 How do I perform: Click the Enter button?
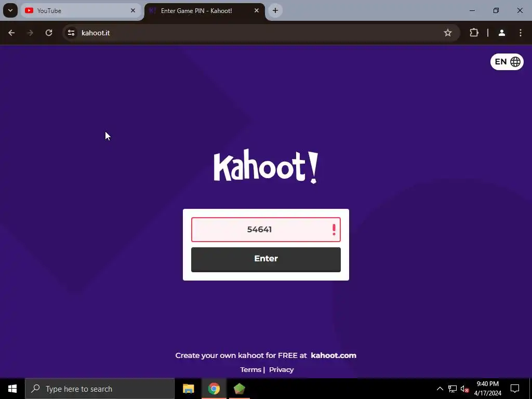click(x=266, y=260)
